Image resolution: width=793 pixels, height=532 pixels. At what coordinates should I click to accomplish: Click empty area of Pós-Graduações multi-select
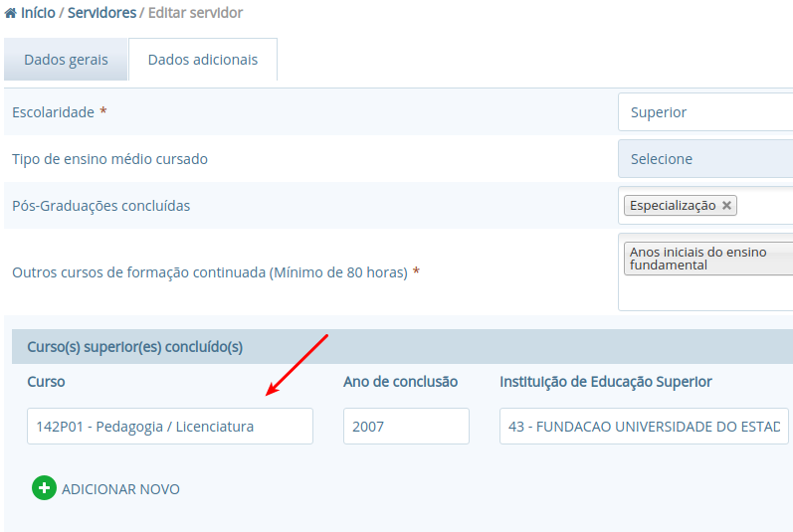[766, 206]
